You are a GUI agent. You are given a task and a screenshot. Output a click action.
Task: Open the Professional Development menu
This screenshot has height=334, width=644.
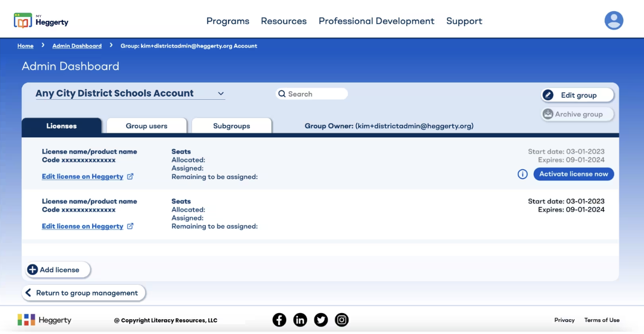point(376,21)
